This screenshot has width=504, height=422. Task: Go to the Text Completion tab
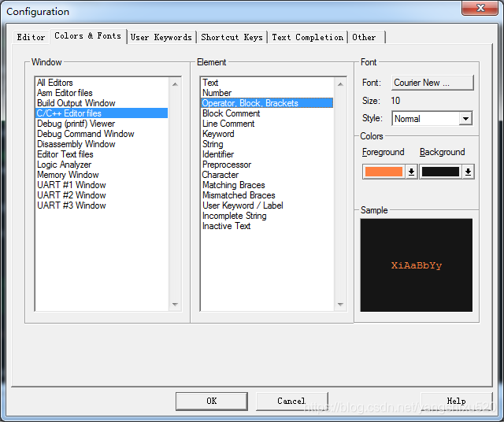(x=308, y=37)
